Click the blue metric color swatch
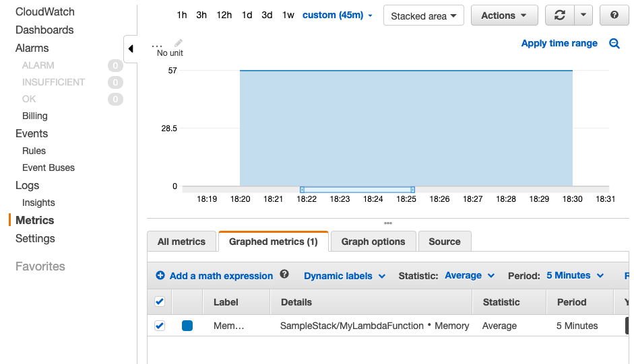 (x=187, y=326)
